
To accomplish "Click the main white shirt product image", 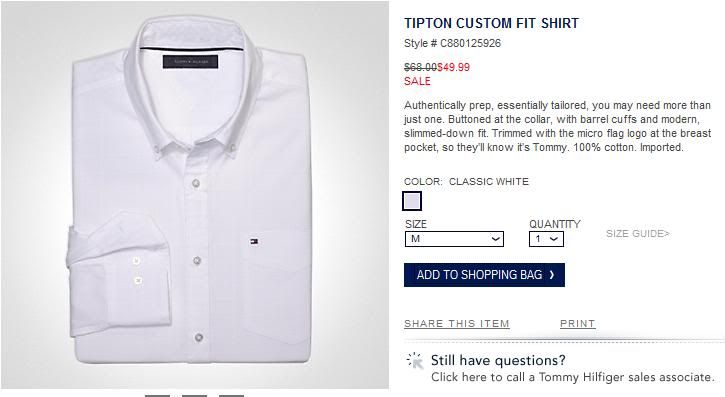I will coord(195,195).
